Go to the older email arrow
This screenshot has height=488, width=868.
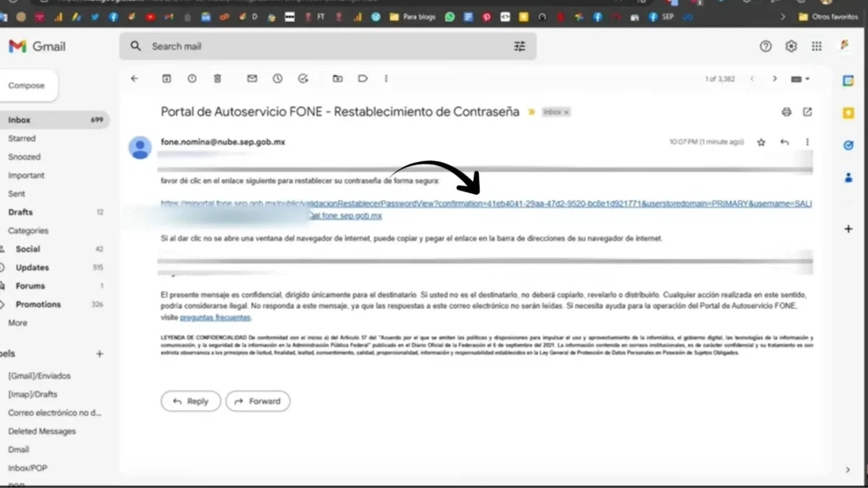pos(775,79)
